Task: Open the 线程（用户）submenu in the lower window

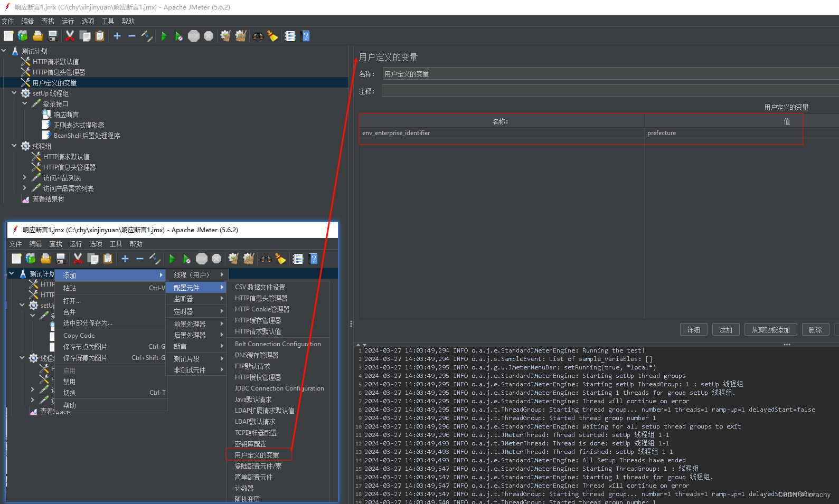Action: pyautogui.click(x=196, y=275)
